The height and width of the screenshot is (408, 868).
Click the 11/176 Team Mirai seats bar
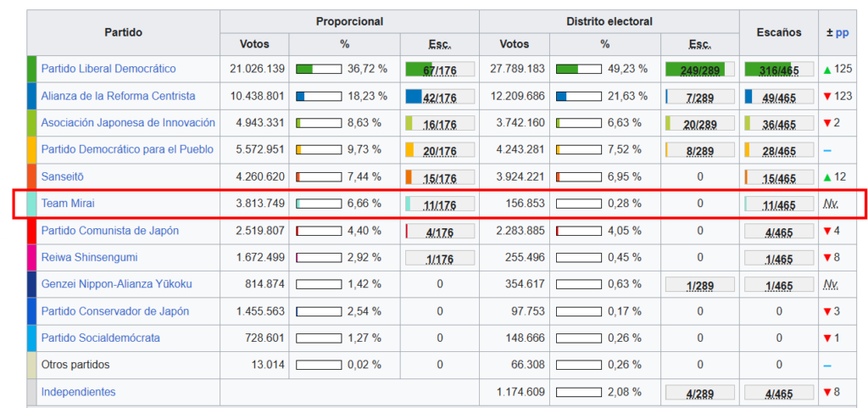pyautogui.click(x=440, y=204)
